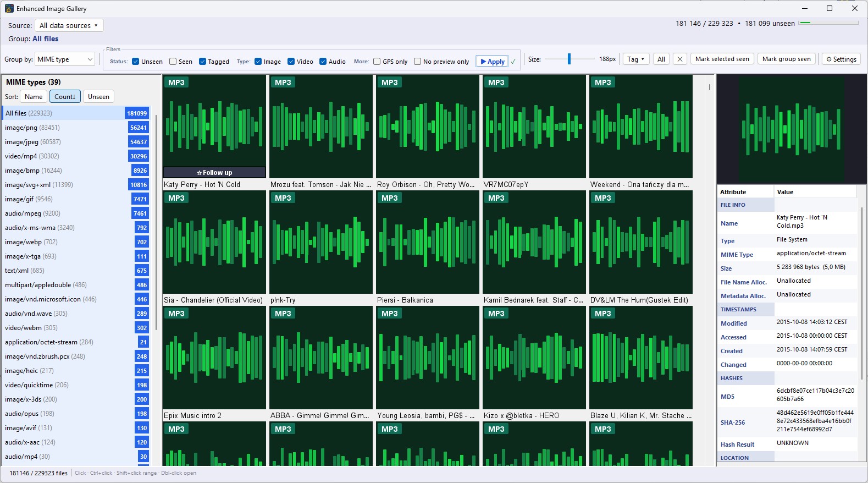This screenshot has height=483, width=868.
Task: Click the Apply play-arrow button
Action: (493, 62)
